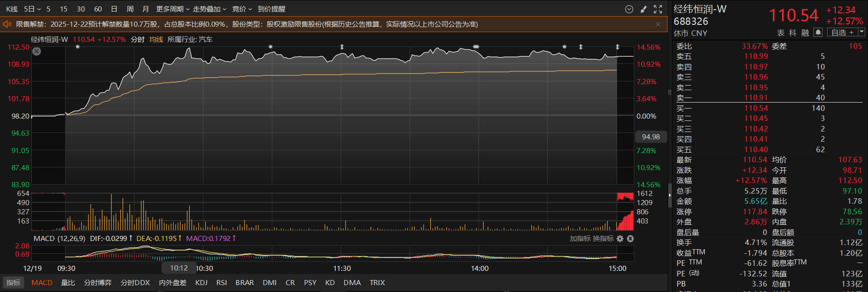Screen dimensions: 868x292
Task: Select the 分时DDX indicator tab
Action: 135,283
